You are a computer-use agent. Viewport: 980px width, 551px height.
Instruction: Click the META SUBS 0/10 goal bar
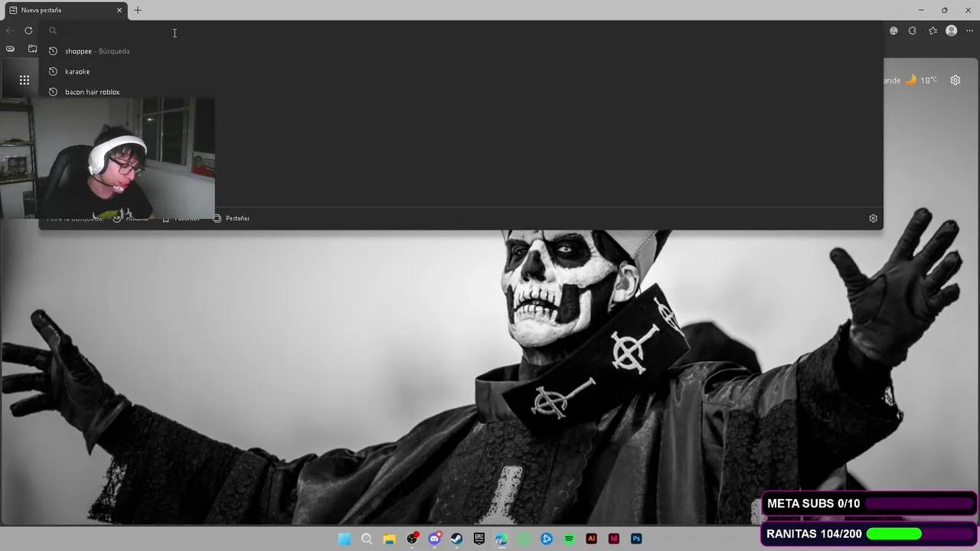870,504
